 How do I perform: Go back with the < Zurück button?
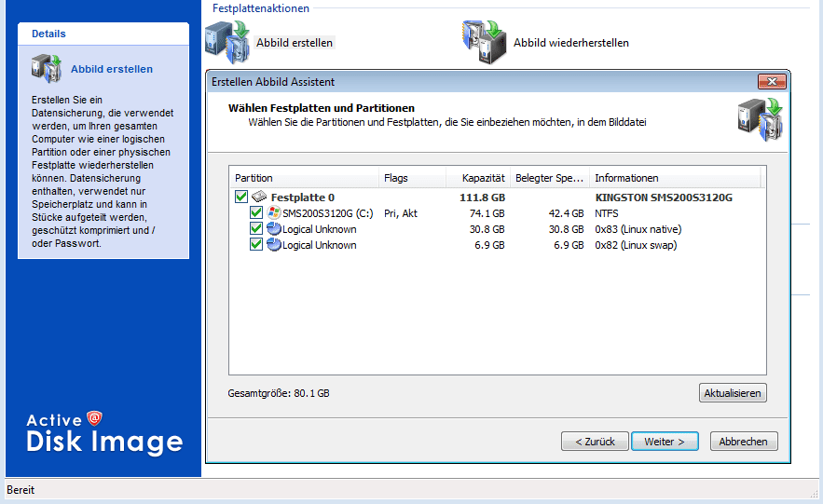tap(595, 442)
